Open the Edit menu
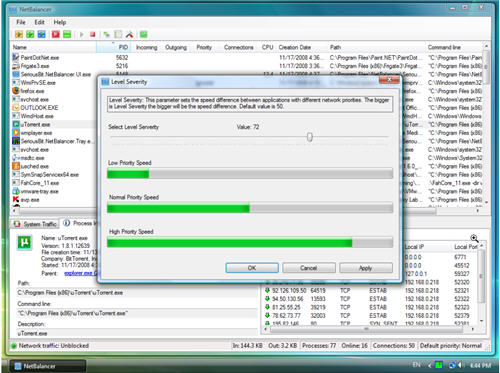 (x=39, y=22)
